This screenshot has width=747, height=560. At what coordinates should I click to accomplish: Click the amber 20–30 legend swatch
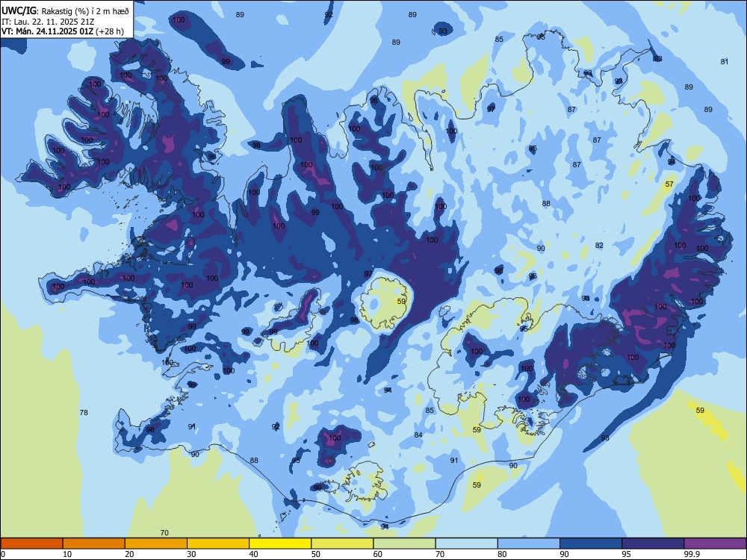[156, 544]
